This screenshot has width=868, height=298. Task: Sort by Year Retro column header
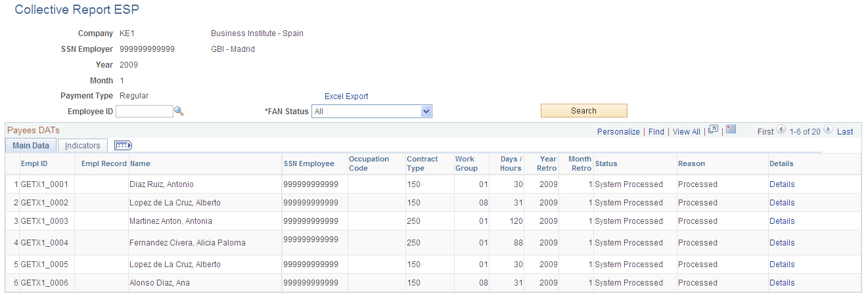[547, 163]
